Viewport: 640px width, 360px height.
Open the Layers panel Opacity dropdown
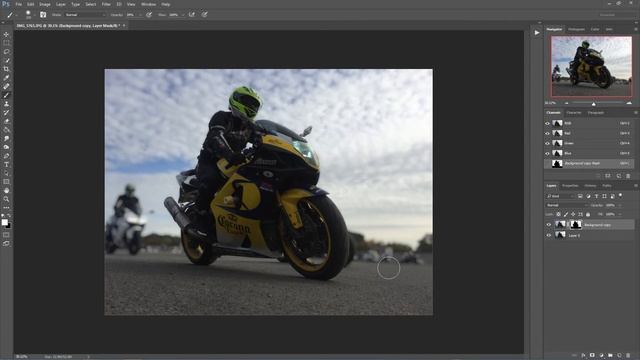(x=620, y=205)
